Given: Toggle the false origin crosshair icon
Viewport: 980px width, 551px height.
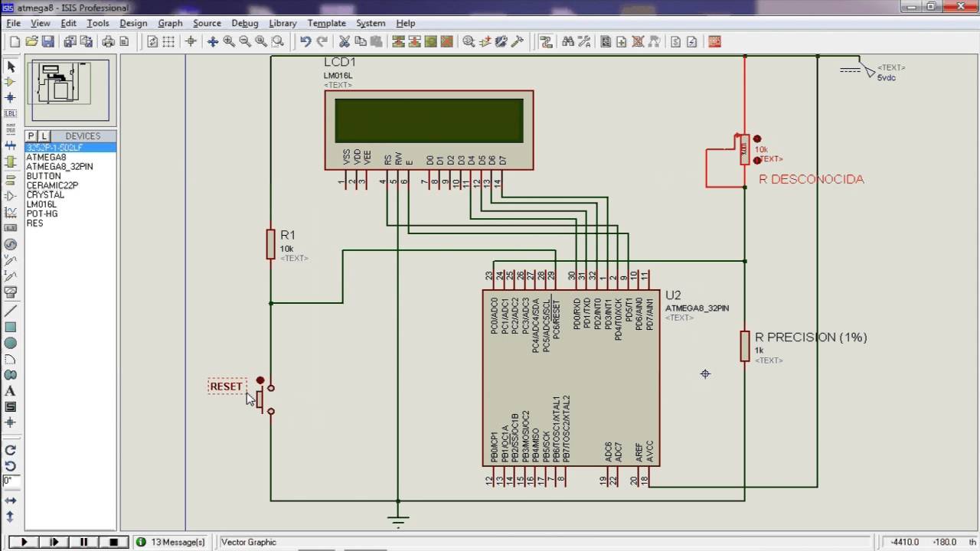Looking at the screenshot, I should 191,41.
